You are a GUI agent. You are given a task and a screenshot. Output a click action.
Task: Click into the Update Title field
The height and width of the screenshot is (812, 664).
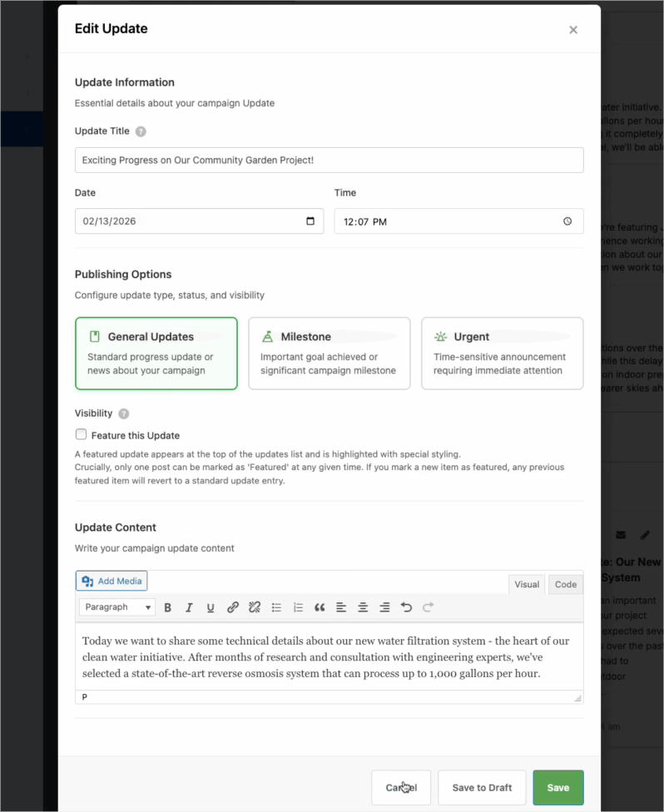(329, 160)
